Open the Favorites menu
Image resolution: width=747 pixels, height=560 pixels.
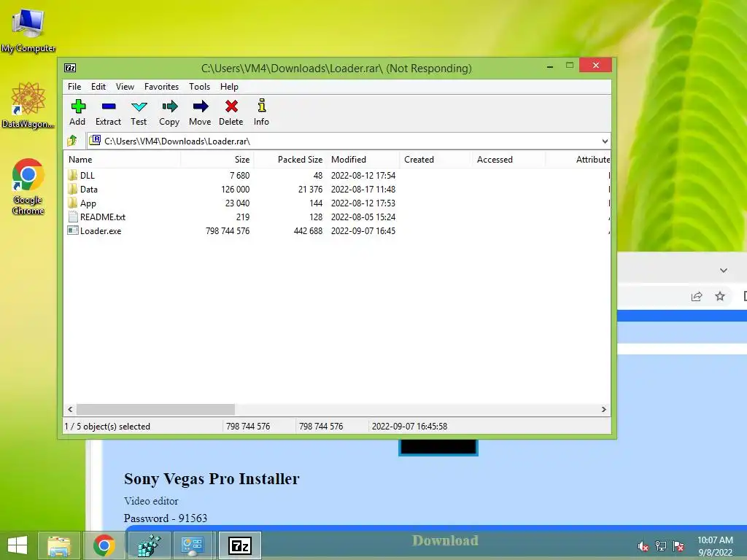161,87
